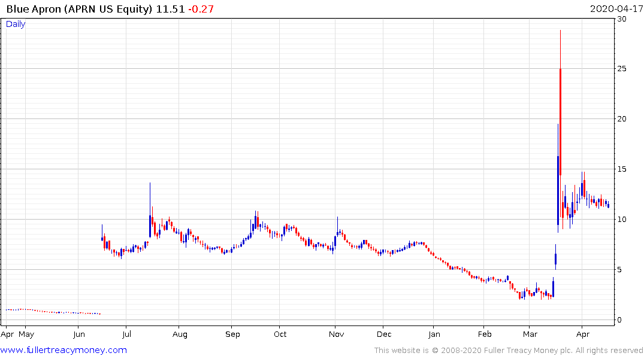Select the 'Aug' x-axis label
This screenshot has height=359, width=644.
click(180, 334)
